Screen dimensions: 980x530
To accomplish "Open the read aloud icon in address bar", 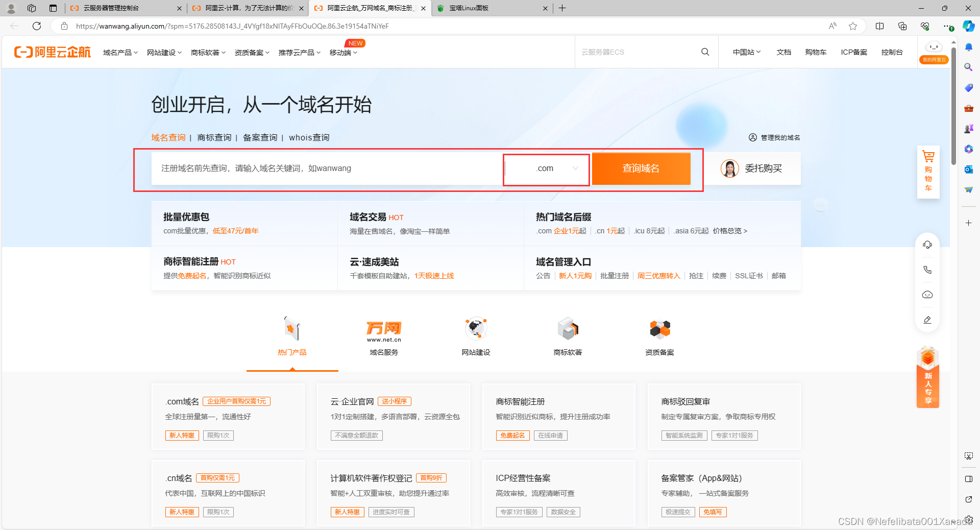I will pos(832,26).
